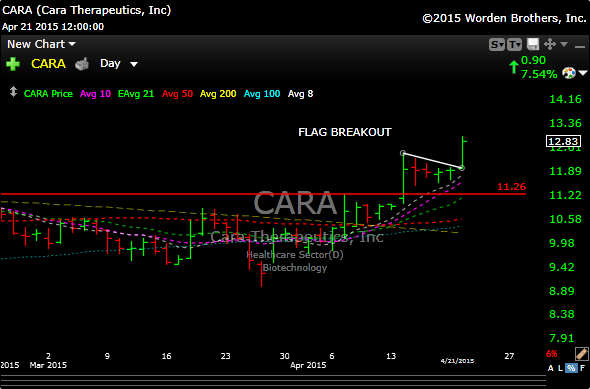Click the right endpoint of the white trendline

[x=462, y=168]
